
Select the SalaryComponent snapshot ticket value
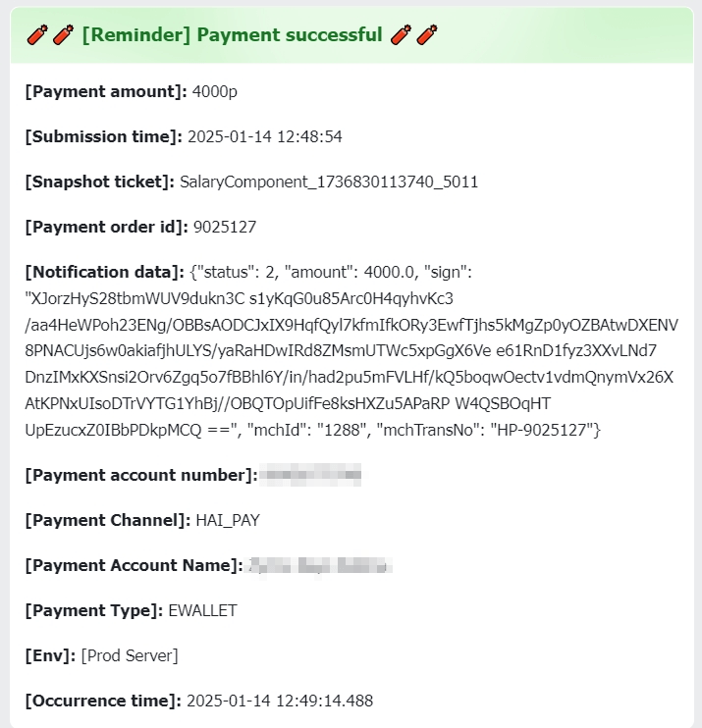tap(329, 182)
